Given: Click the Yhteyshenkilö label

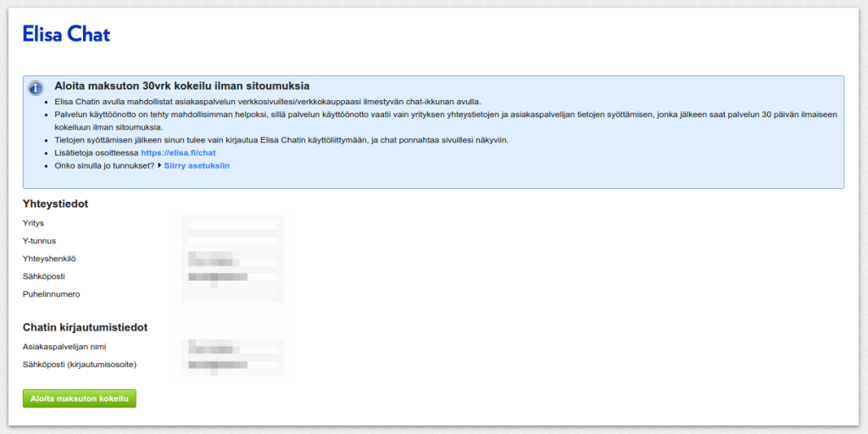Looking at the screenshot, I should tap(49, 259).
